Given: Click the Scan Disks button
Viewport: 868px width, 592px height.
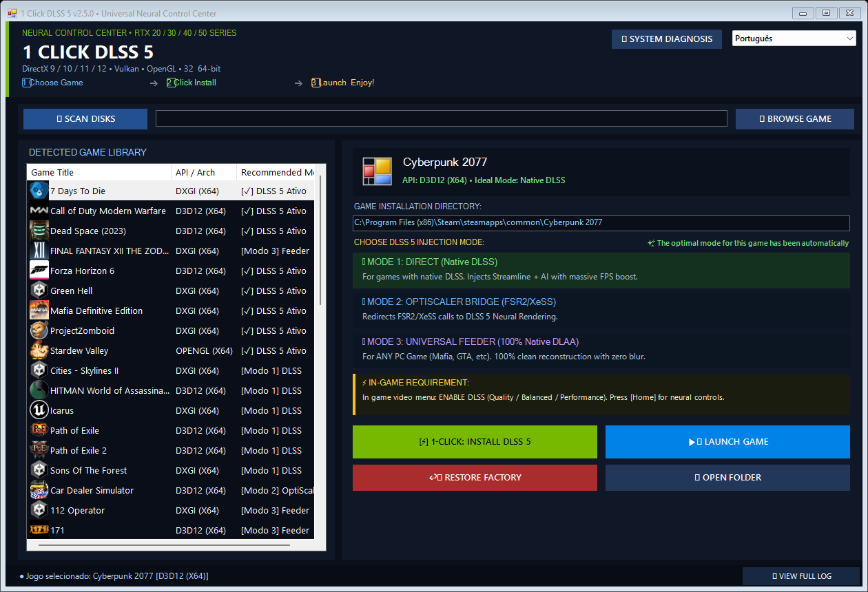Looking at the screenshot, I should coord(85,119).
